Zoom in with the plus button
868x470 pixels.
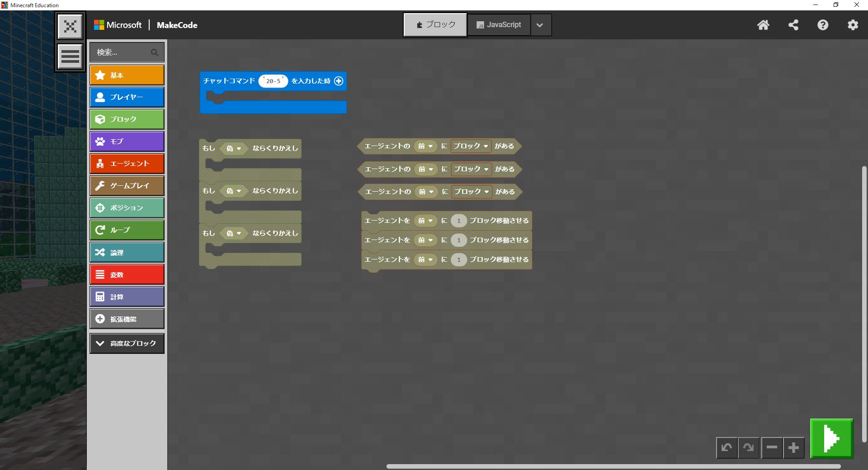tap(793, 447)
